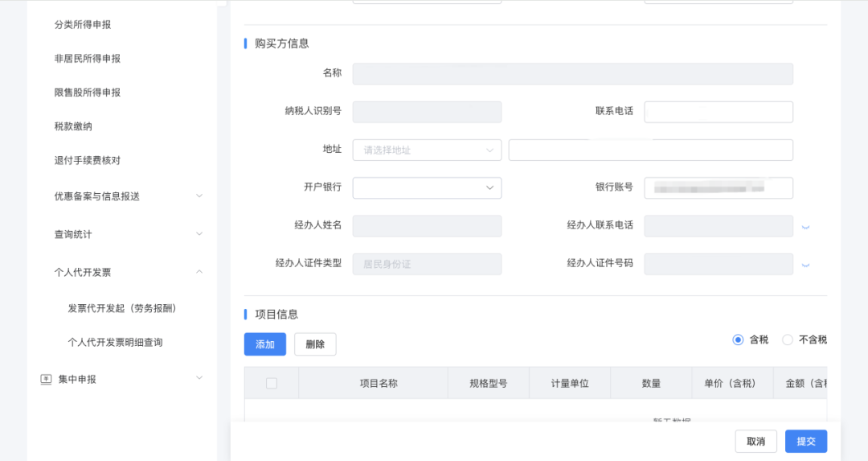This screenshot has width=868, height=461.
Task: Open 分类所得申报 in the sidebar
Action: coord(83,24)
